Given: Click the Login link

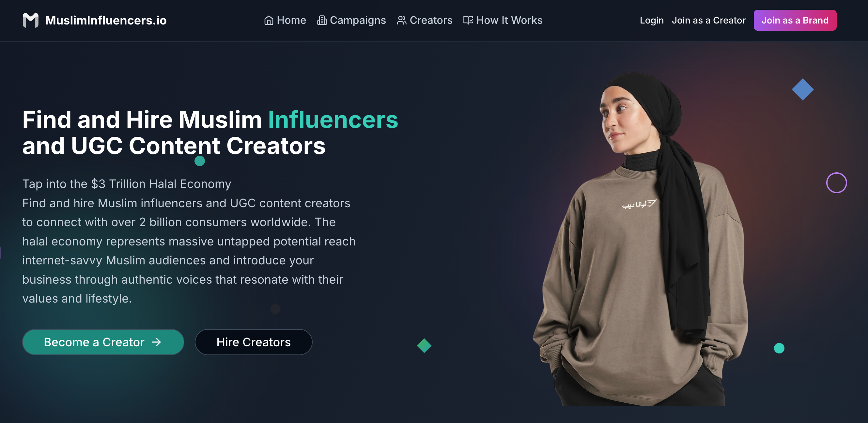Looking at the screenshot, I should coord(652,21).
